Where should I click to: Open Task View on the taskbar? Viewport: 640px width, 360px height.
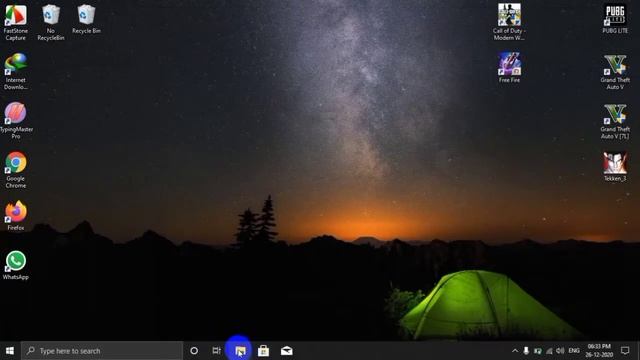216,351
